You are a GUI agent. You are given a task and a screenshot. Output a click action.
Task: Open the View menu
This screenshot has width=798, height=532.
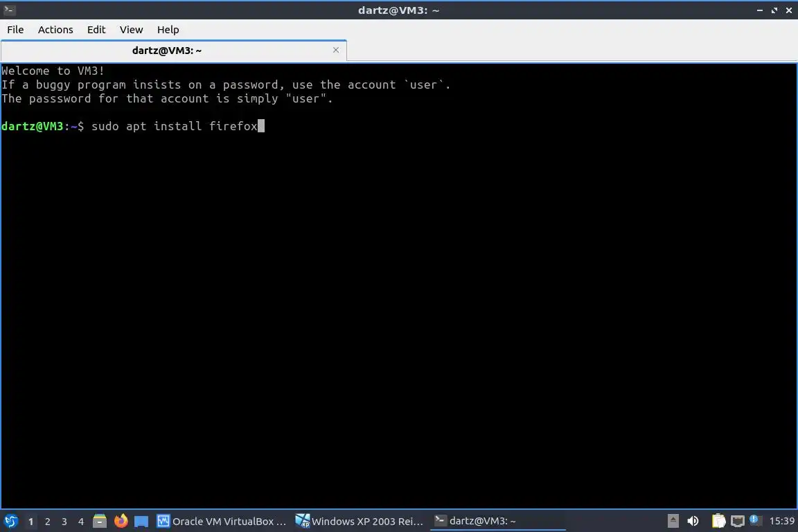tap(132, 30)
